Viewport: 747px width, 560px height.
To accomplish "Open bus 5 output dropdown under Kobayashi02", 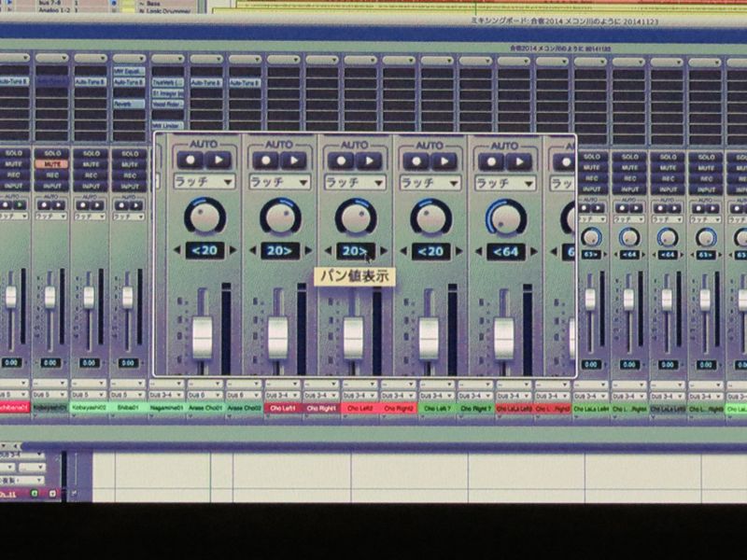I will 89,395.
